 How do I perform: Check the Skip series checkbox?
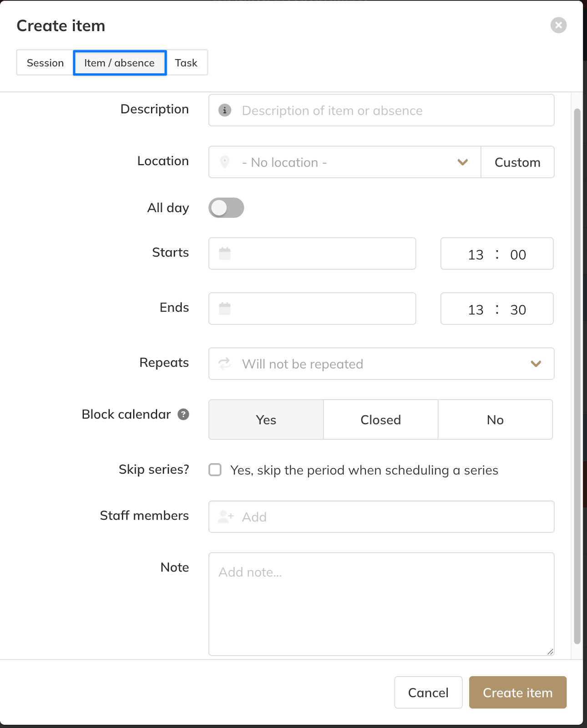tap(215, 470)
